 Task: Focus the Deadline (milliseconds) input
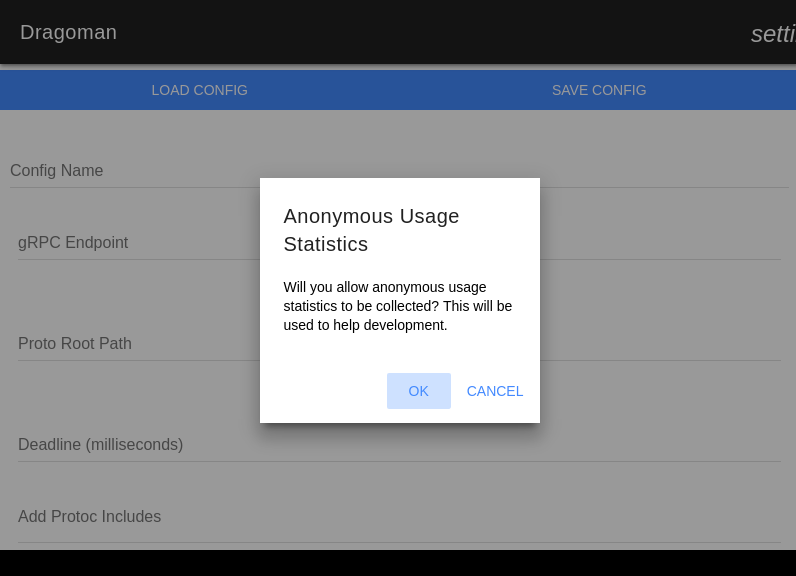pos(399,445)
